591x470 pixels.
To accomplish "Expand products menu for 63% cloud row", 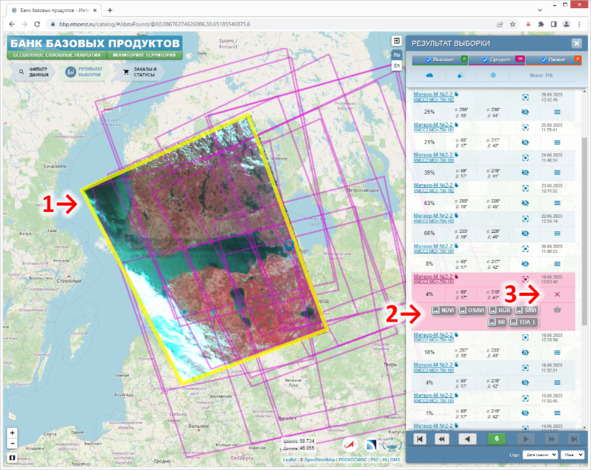I will coord(557,203).
